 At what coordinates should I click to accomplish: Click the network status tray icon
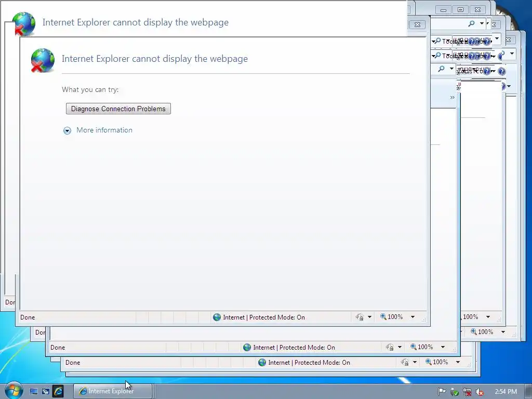point(467,392)
